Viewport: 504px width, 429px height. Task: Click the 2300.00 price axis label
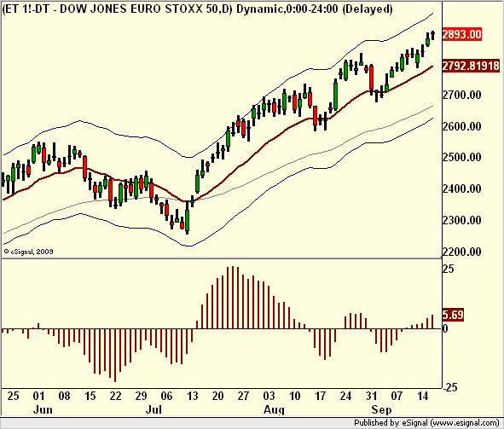(462, 220)
